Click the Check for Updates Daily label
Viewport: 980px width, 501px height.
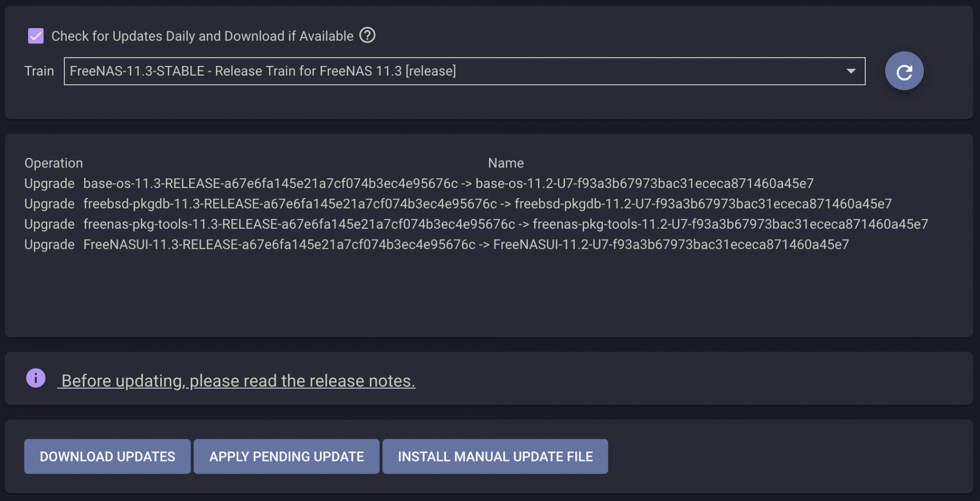tap(202, 36)
